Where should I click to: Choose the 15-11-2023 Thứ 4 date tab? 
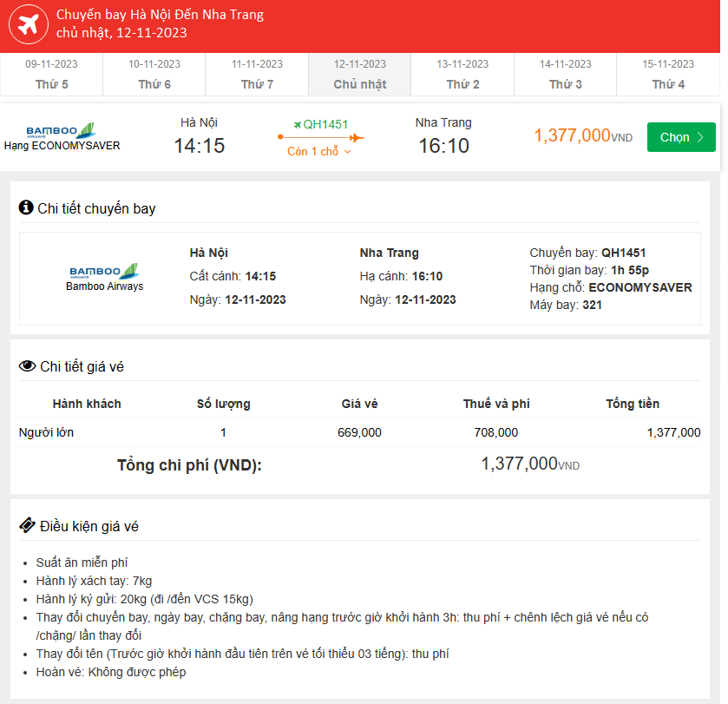[668, 74]
